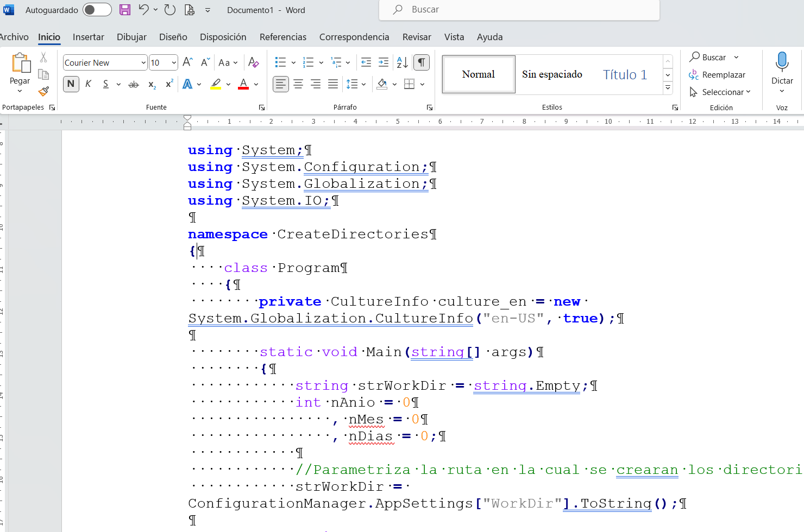Image resolution: width=804 pixels, height=532 pixels.
Task: Click in the Buscar search box
Action: [x=519, y=10]
